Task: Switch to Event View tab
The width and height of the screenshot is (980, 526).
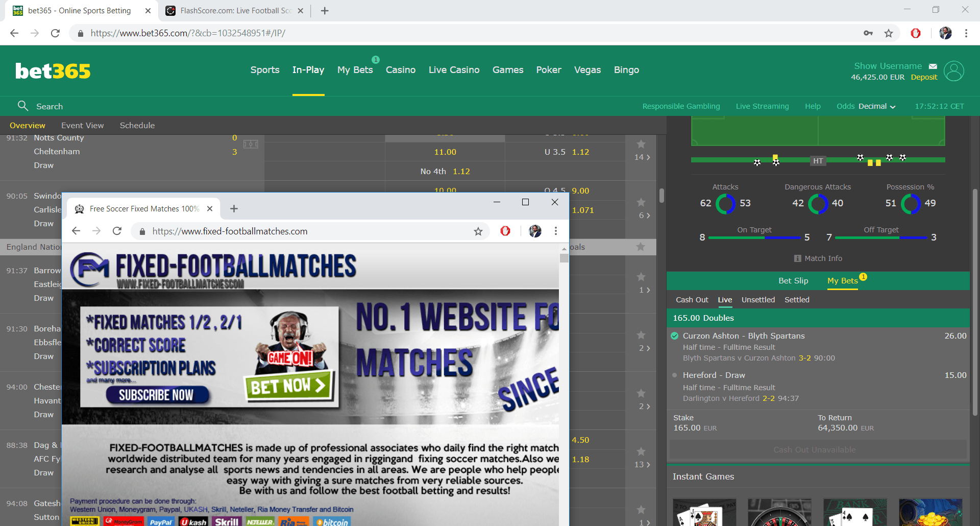Action: (83, 126)
